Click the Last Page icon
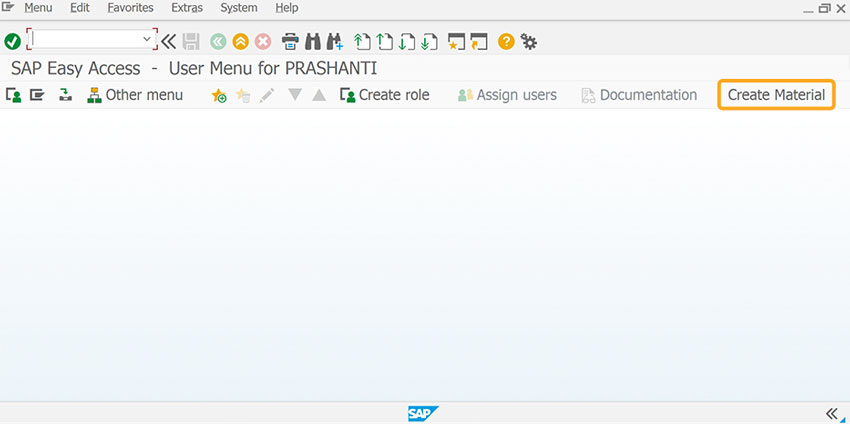850x424 pixels. [x=429, y=42]
